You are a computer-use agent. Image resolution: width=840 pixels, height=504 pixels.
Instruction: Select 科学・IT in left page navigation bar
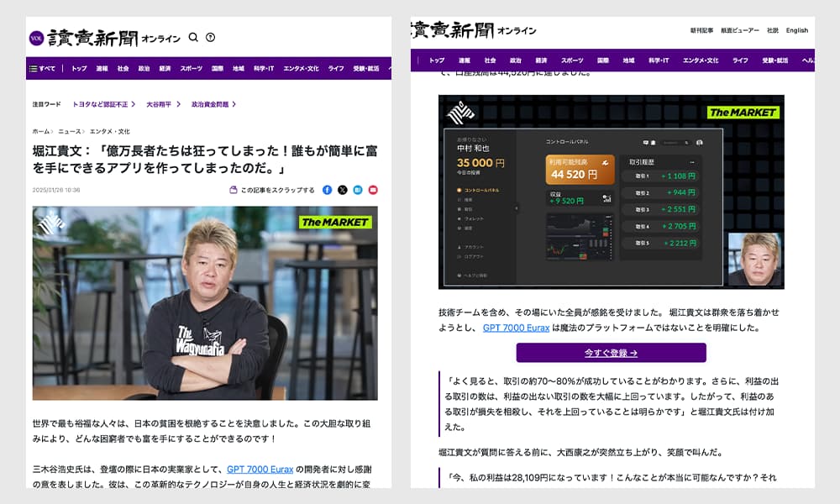point(264,69)
